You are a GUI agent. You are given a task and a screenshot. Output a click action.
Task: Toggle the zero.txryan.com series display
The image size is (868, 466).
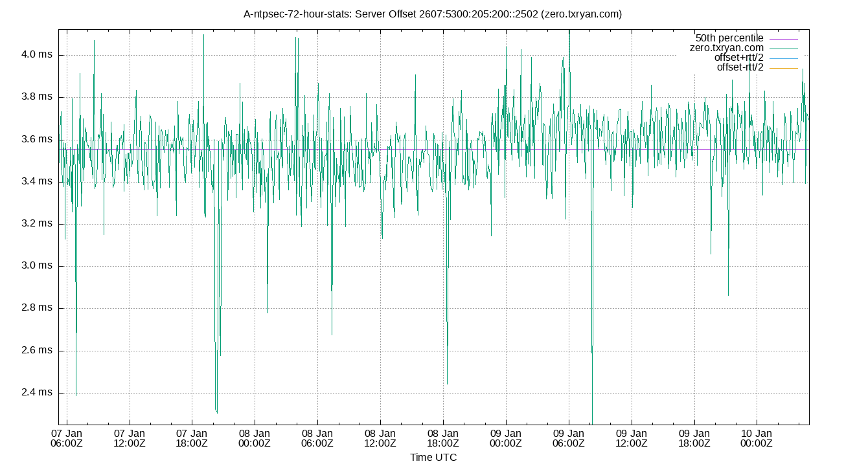725,47
